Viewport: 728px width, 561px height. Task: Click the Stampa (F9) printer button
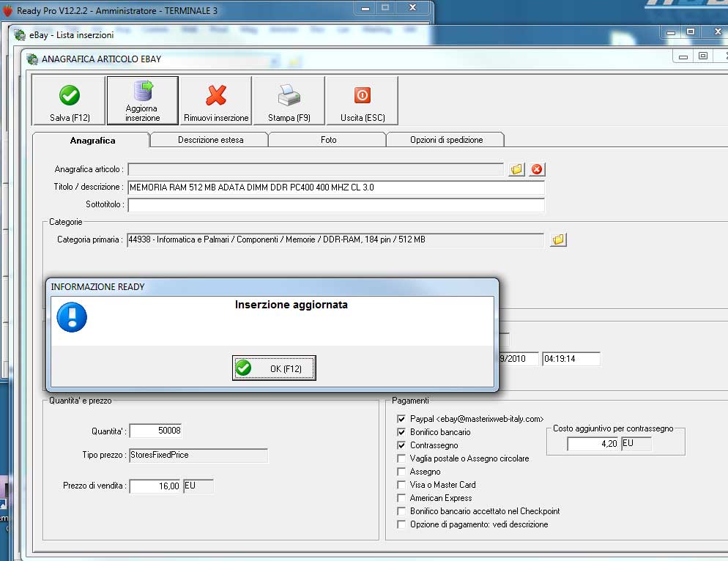[x=289, y=101]
